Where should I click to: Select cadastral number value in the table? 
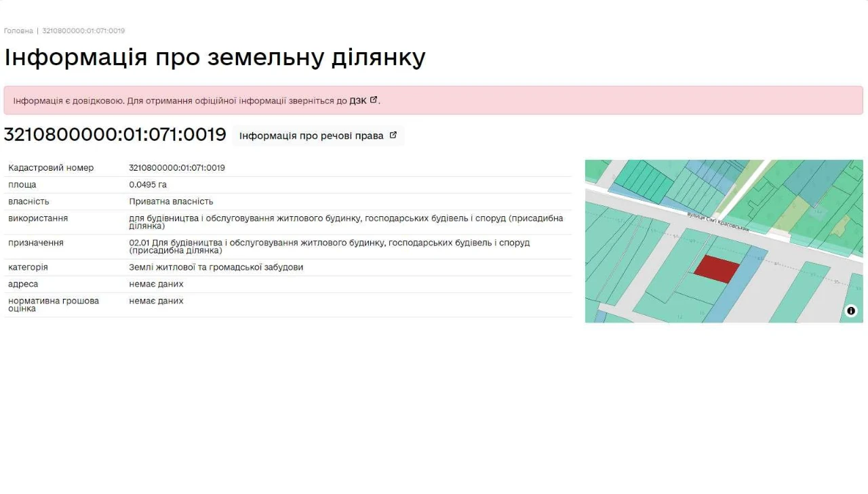(177, 168)
